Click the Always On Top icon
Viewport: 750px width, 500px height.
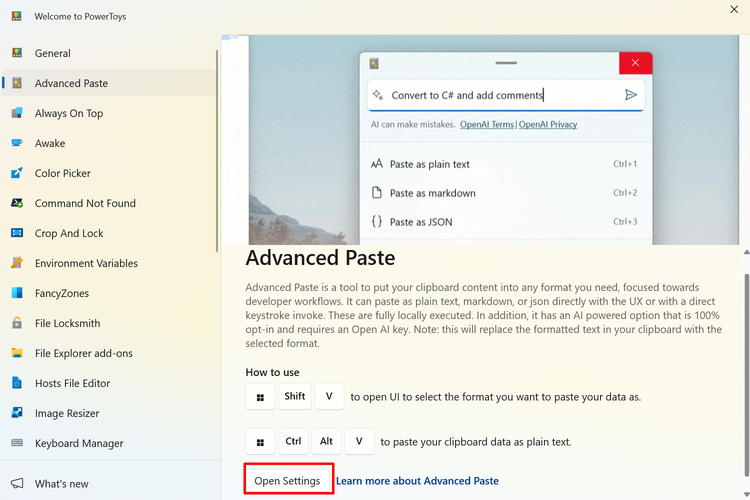pyautogui.click(x=17, y=113)
